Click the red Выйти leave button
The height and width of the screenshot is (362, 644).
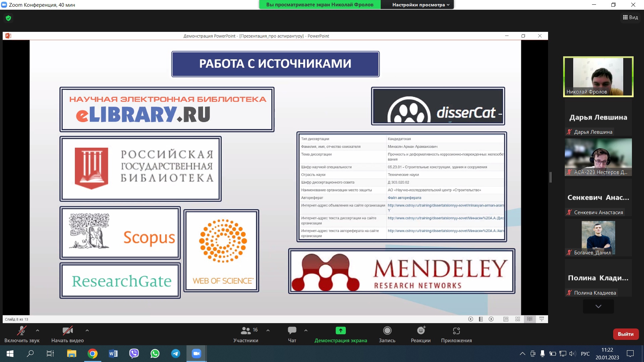(x=626, y=334)
